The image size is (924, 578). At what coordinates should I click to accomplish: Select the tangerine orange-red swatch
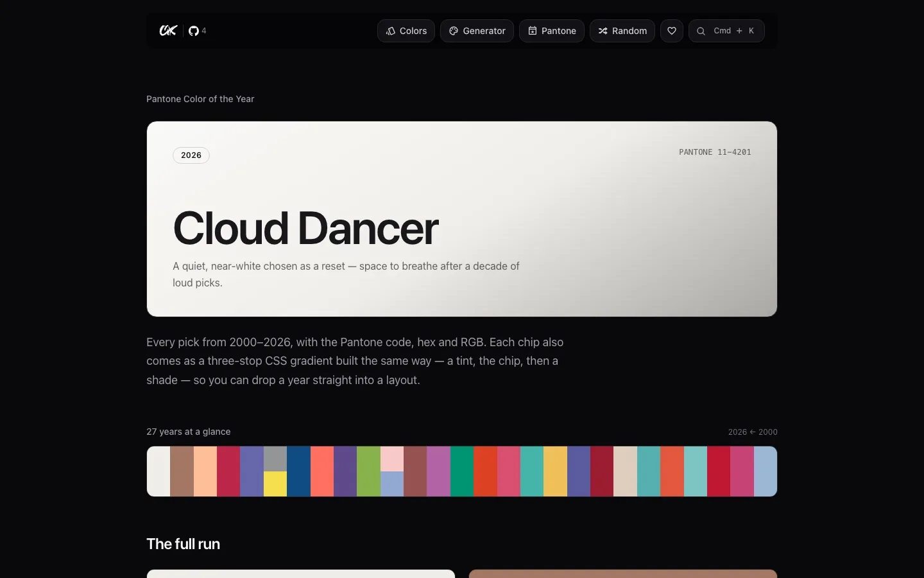tap(486, 471)
